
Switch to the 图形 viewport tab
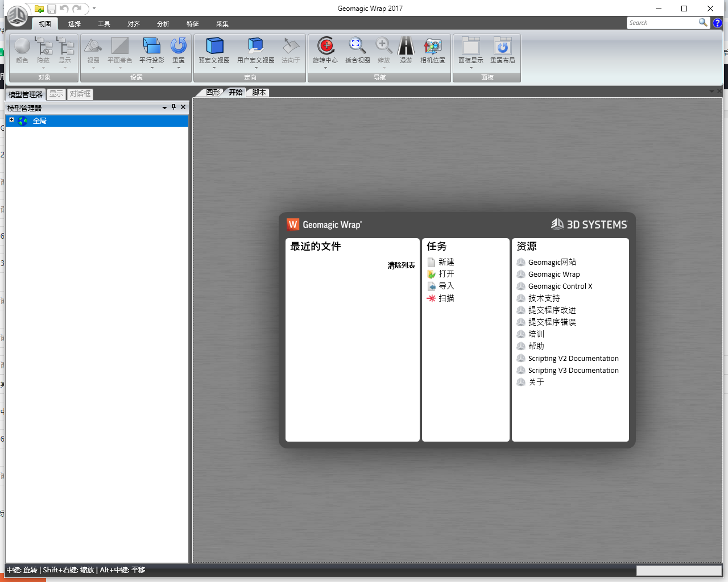click(x=213, y=92)
